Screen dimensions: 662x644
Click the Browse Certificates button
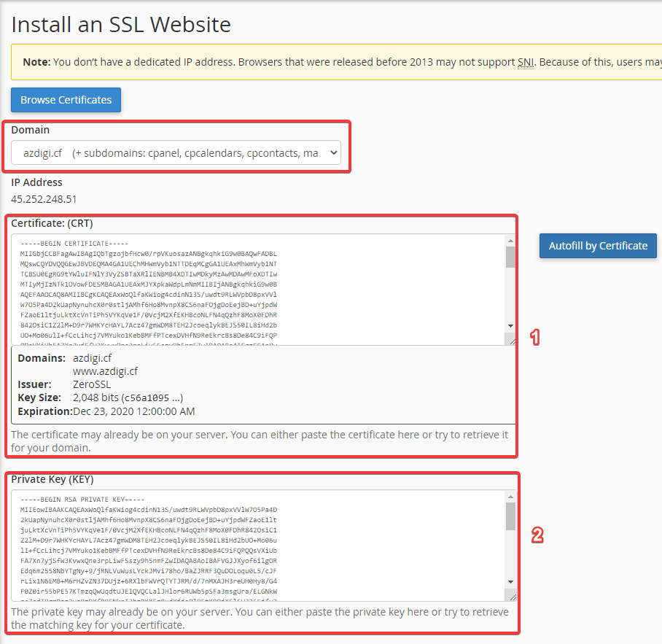66,100
